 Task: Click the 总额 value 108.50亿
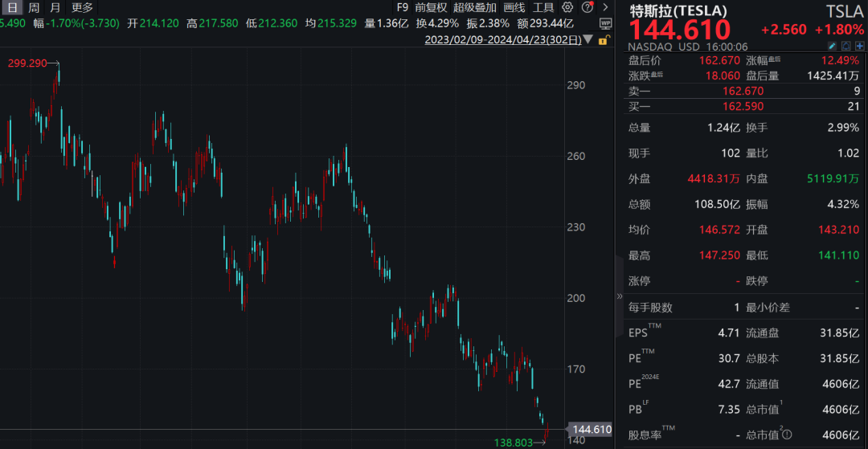pyautogui.click(x=718, y=205)
